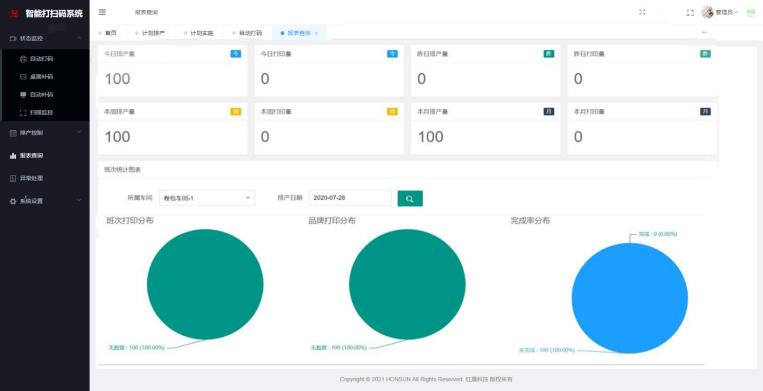Click the 100 value in 本周排产量 card
Screen dimensions: 763x391
[x=118, y=137]
